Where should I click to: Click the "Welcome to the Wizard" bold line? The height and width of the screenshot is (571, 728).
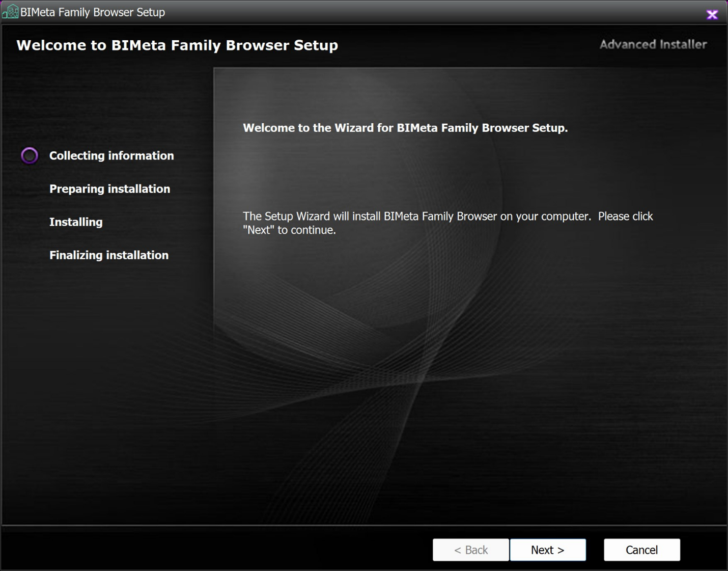405,128
